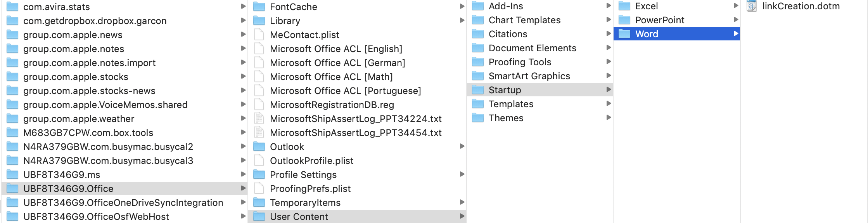
Task: Click the UBF8T346G9.ms folder icon
Action: (x=12, y=174)
